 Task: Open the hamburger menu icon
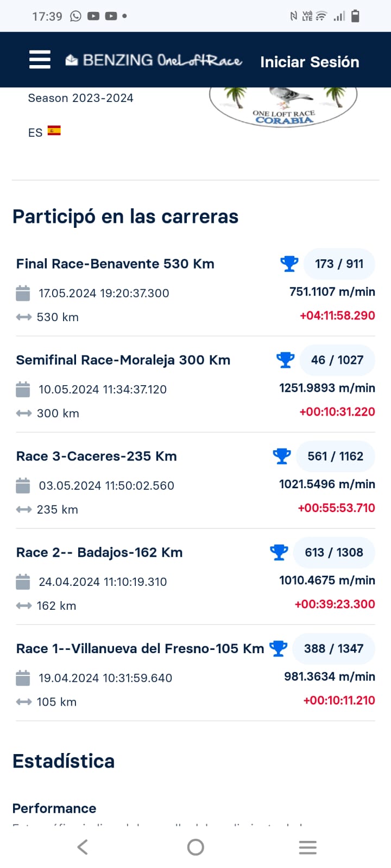[x=40, y=60]
